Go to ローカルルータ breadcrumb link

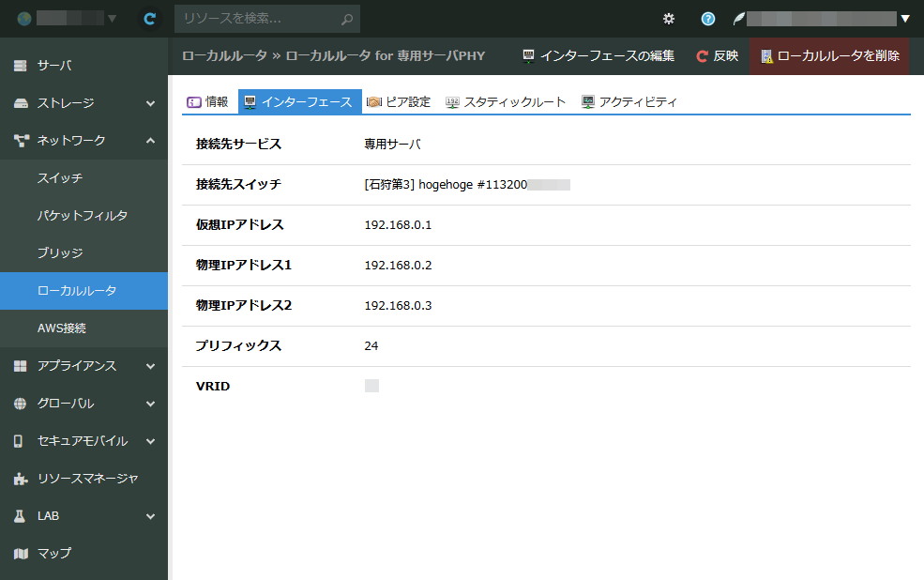pos(224,56)
